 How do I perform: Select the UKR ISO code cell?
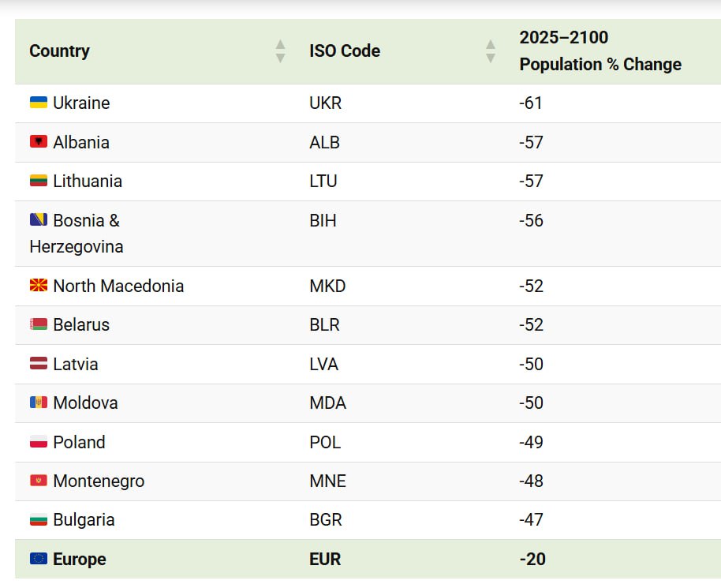tap(326, 103)
